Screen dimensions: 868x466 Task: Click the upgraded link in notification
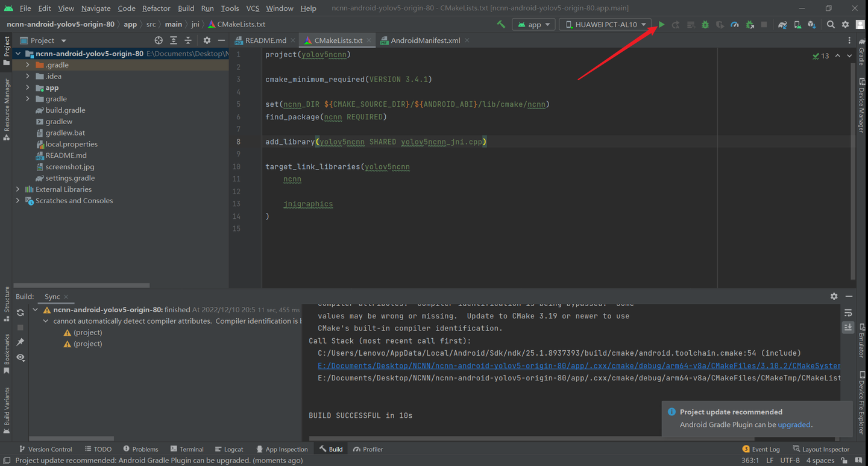(794, 424)
